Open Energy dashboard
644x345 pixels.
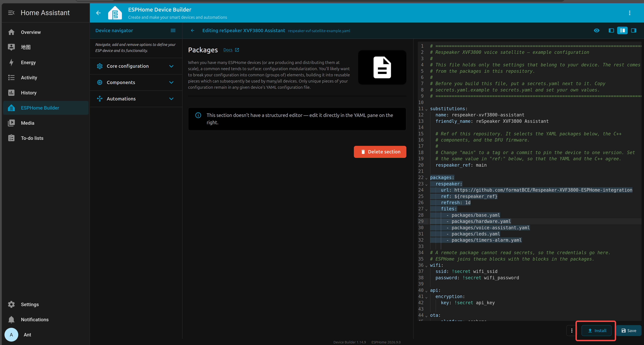(46, 62)
